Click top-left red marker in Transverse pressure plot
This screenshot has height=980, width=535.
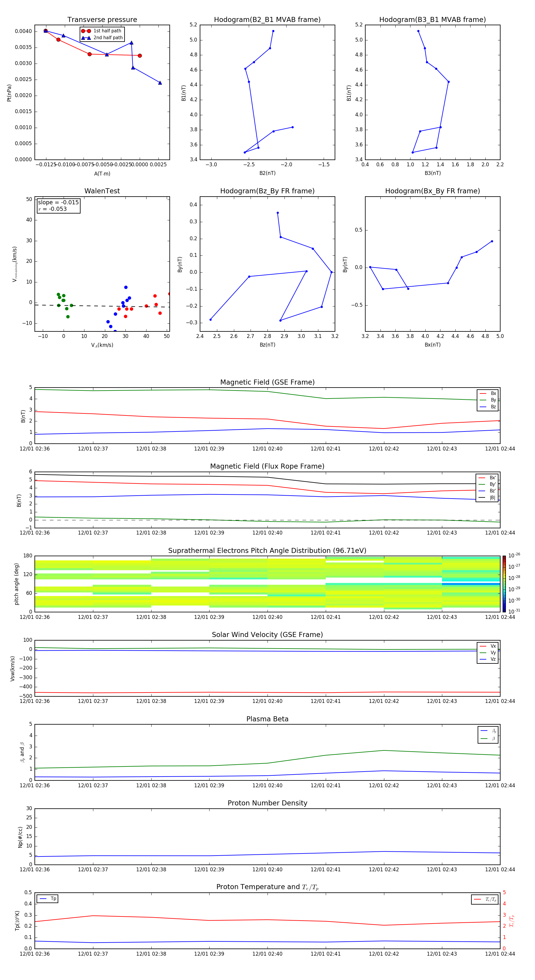pos(45,31)
